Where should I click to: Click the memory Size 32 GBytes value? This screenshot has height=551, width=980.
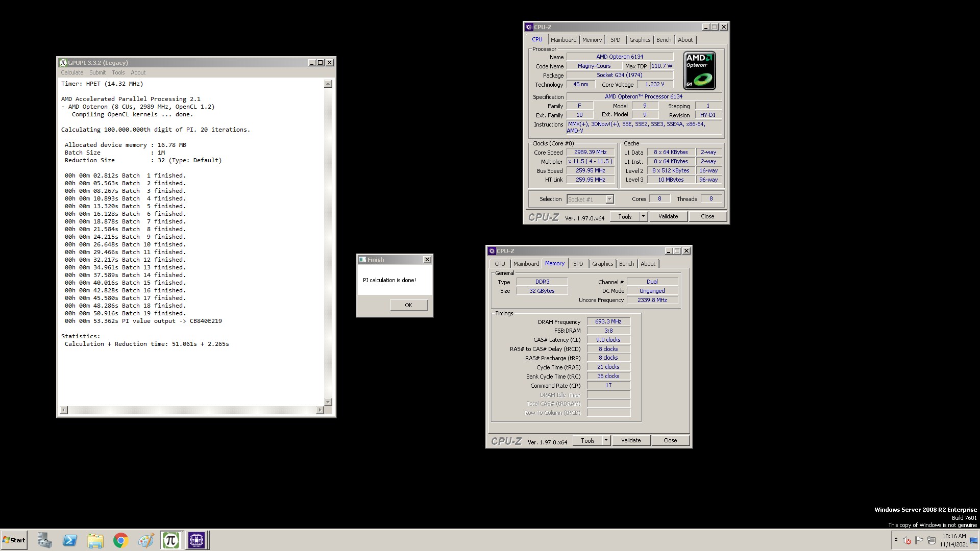(x=542, y=291)
